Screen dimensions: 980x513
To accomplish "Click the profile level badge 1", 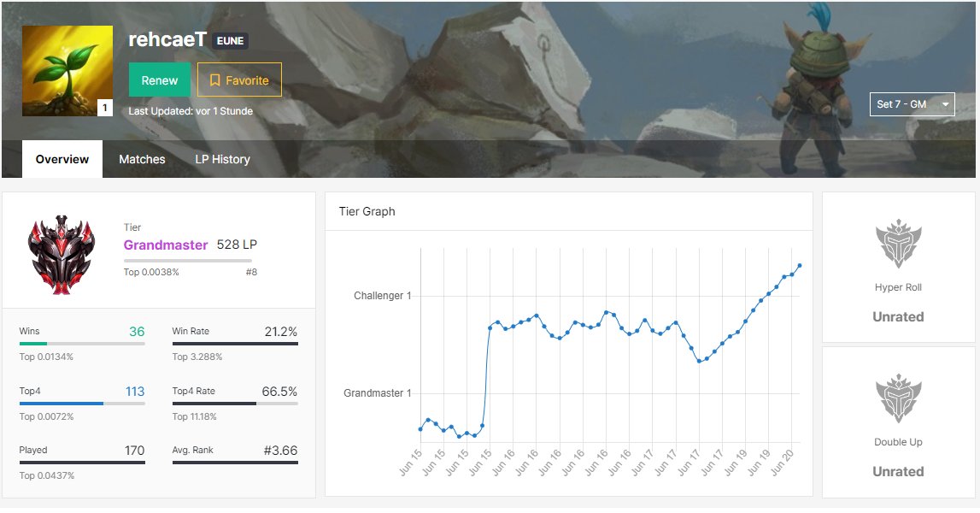I will point(105,108).
